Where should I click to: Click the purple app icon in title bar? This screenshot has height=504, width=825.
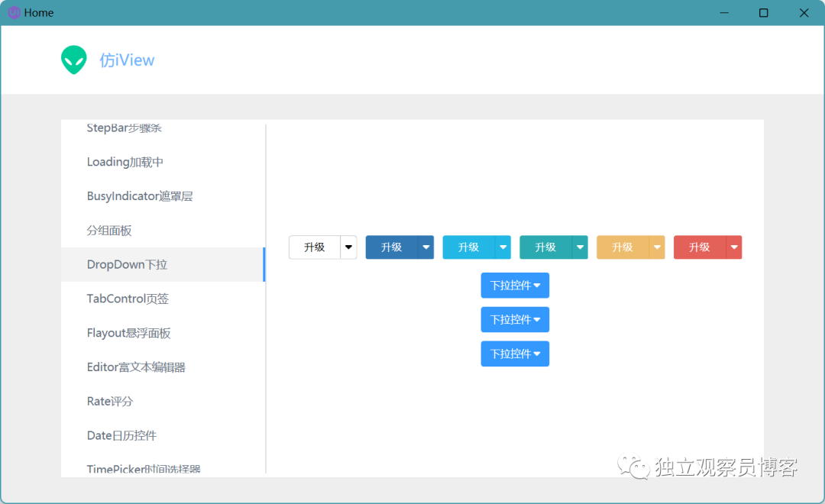pos(14,12)
